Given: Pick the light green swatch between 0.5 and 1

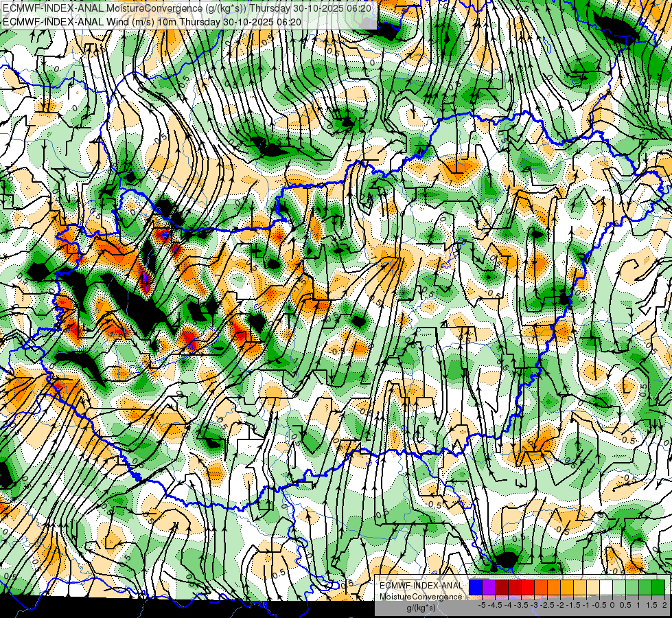Looking at the screenshot, I should [632, 587].
